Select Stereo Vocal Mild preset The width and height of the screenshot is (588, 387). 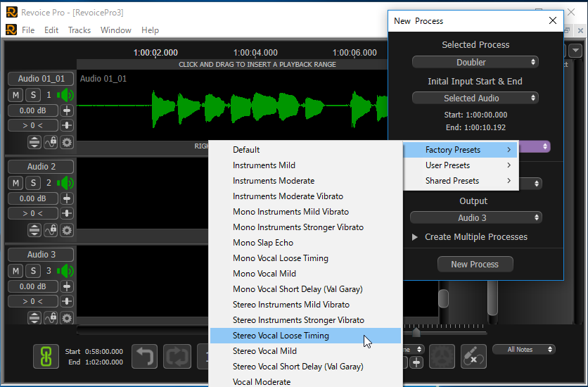click(306, 351)
